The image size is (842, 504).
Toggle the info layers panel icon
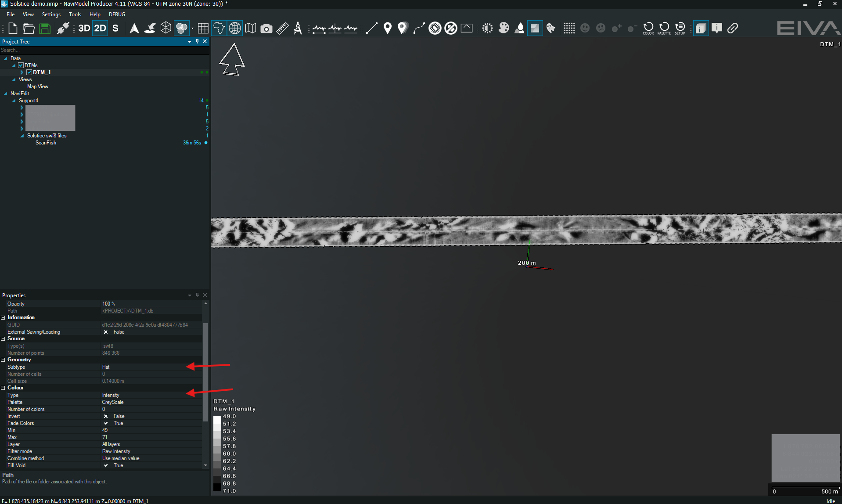tap(701, 29)
